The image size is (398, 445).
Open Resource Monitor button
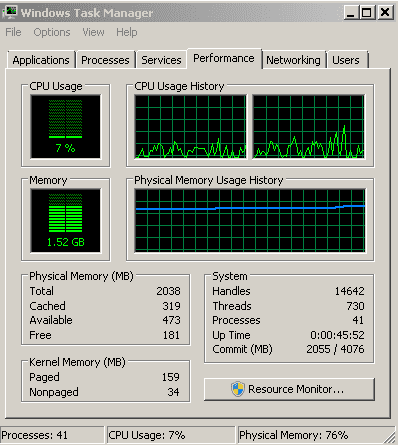click(x=289, y=389)
